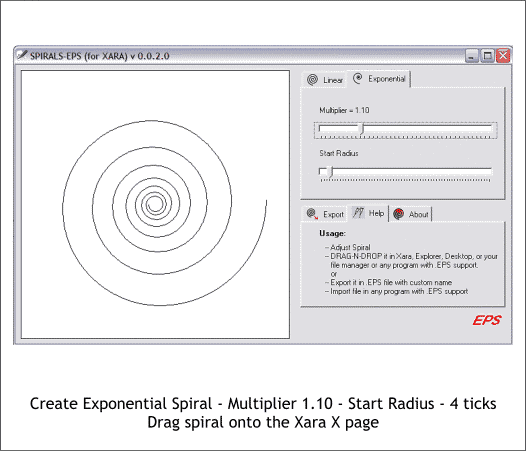Click the Linear spiral tab icon
The width and height of the screenshot is (526, 451).
(x=312, y=80)
